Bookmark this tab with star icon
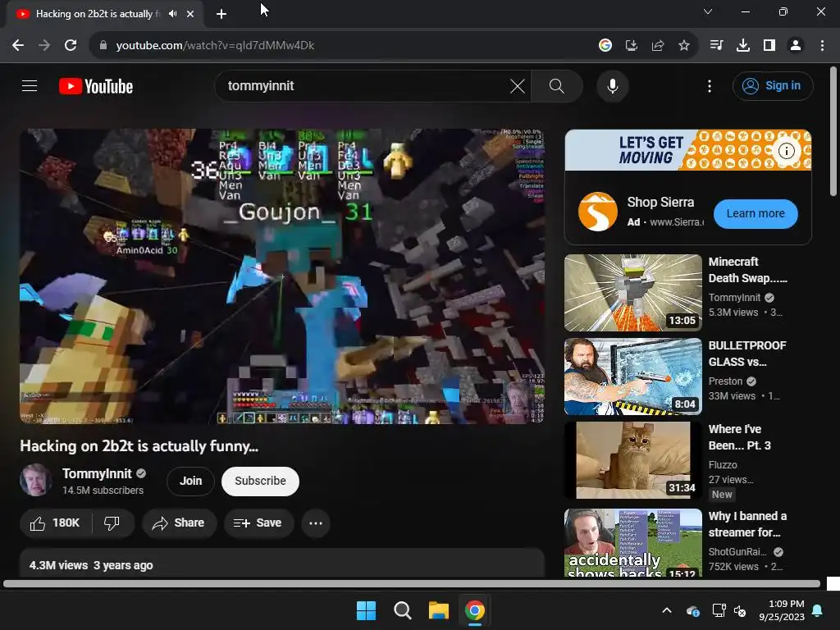 pos(683,46)
